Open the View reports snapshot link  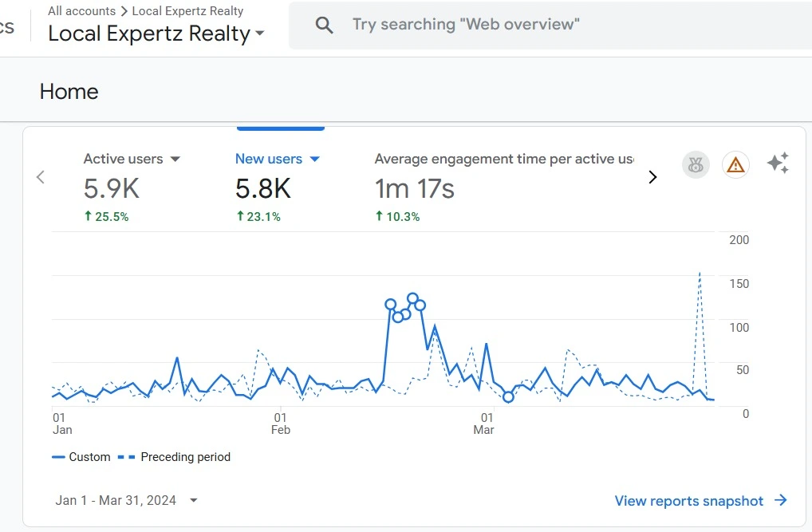tap(688, 501)
